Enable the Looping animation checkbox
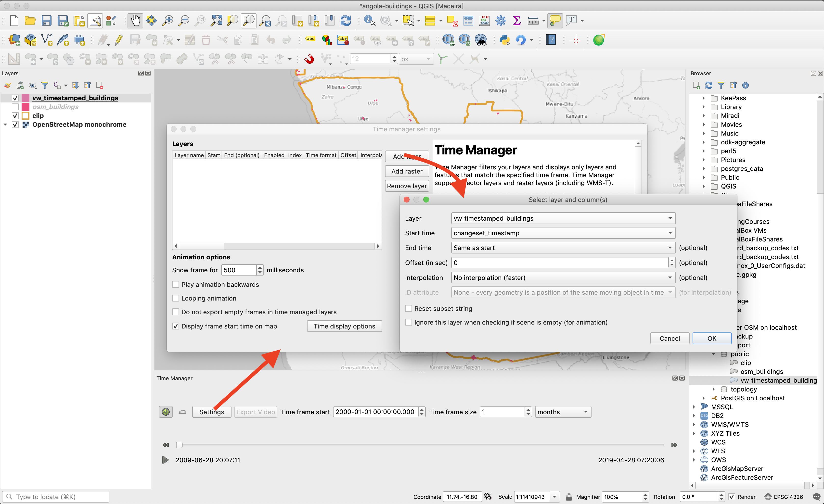Screen dimensions: 824x504 pos(176,298)
